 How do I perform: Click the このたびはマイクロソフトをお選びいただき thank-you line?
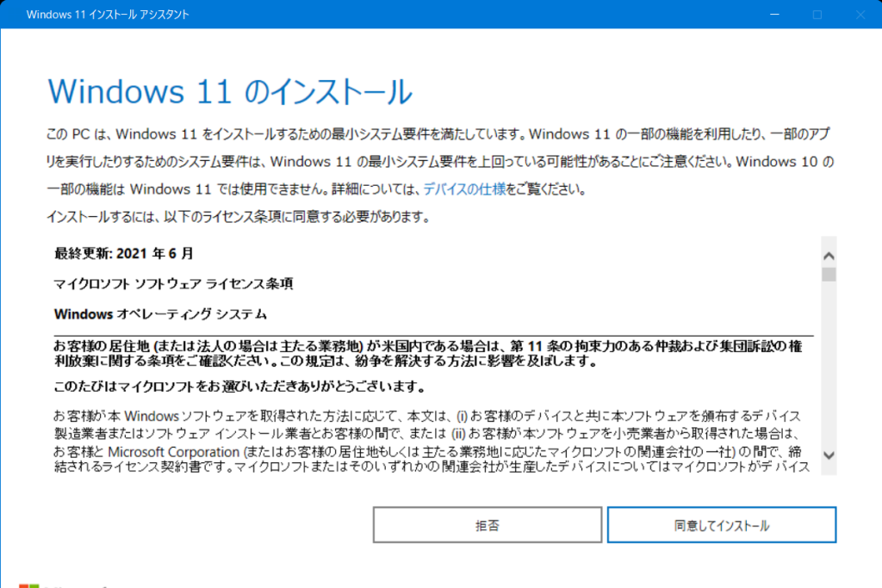239,387
